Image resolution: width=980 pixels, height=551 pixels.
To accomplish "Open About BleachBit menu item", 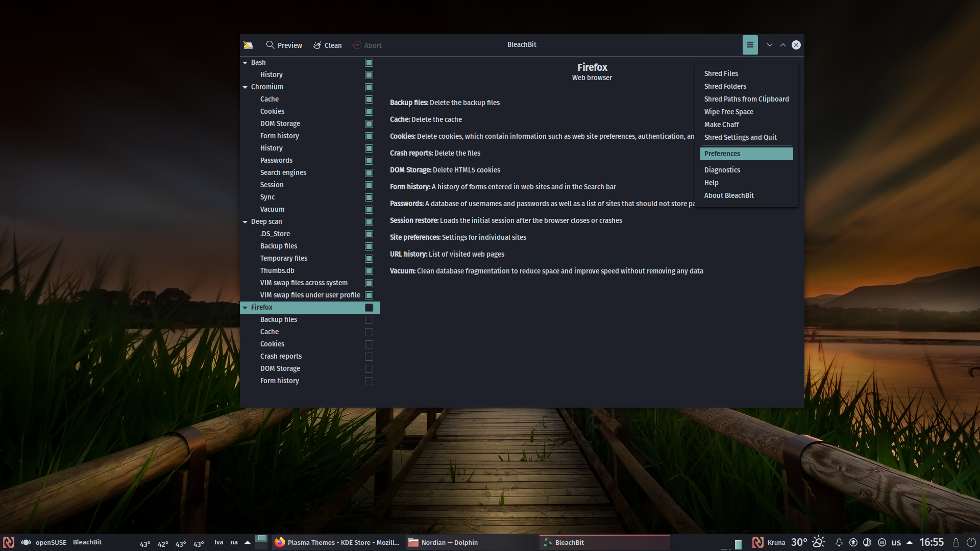I will (x=746, y=195).
